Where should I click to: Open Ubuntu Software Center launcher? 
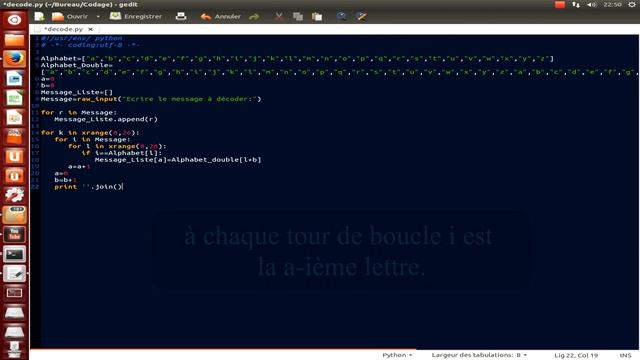(x=14, y=137)
